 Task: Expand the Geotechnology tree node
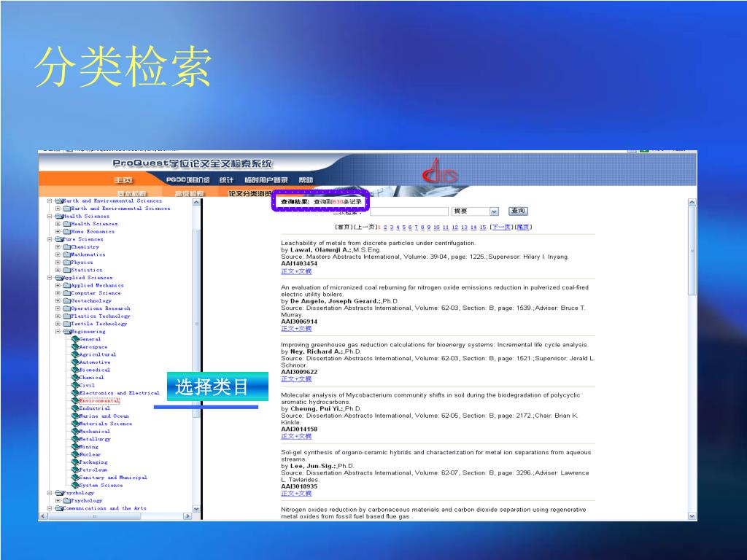58,301
